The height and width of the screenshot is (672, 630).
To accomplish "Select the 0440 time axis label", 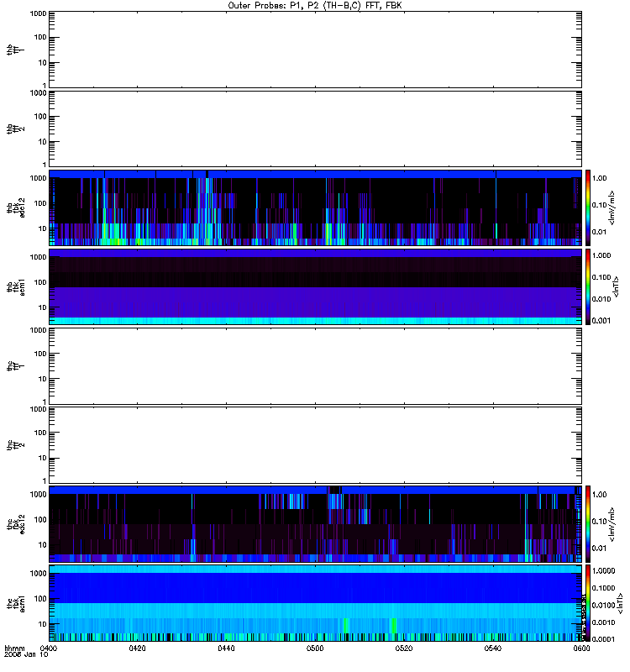I will [226, 648].
